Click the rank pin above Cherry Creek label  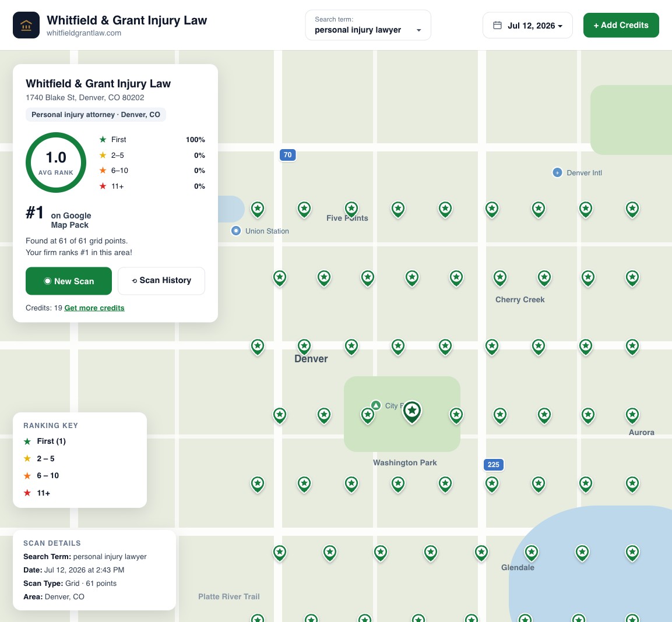(x=500, y=278)
